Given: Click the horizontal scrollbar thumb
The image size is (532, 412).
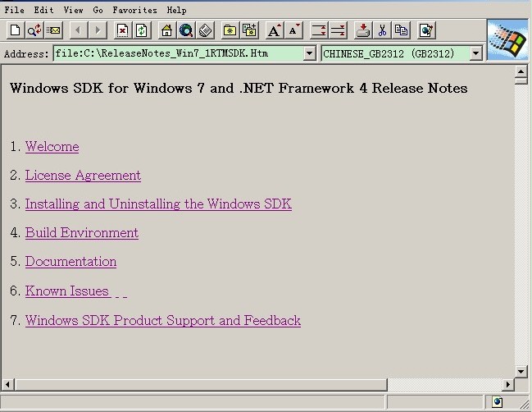Looking at the screenshot, I should coord(200,384).
